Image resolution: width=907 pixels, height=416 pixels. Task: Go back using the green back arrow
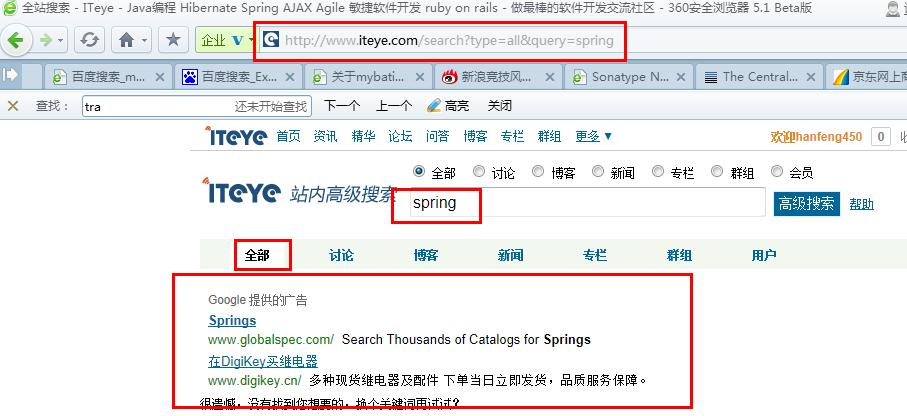coord(16,40)
